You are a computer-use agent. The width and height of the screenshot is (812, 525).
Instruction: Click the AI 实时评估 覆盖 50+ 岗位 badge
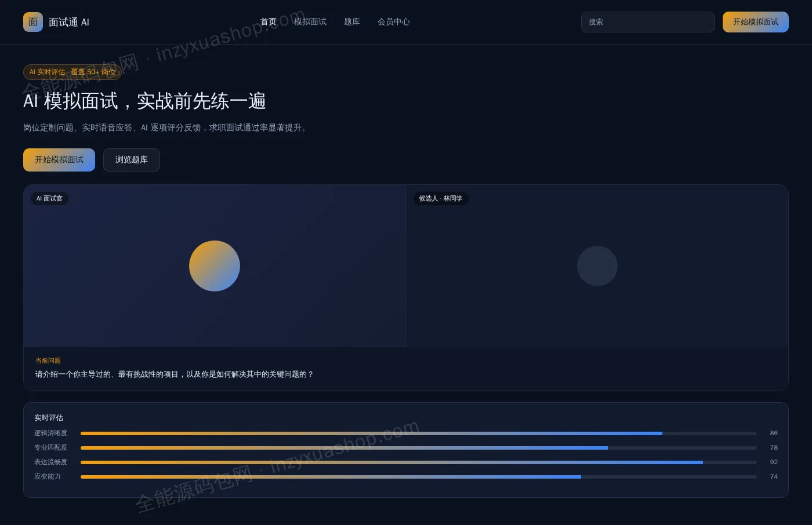click(72, 72)
